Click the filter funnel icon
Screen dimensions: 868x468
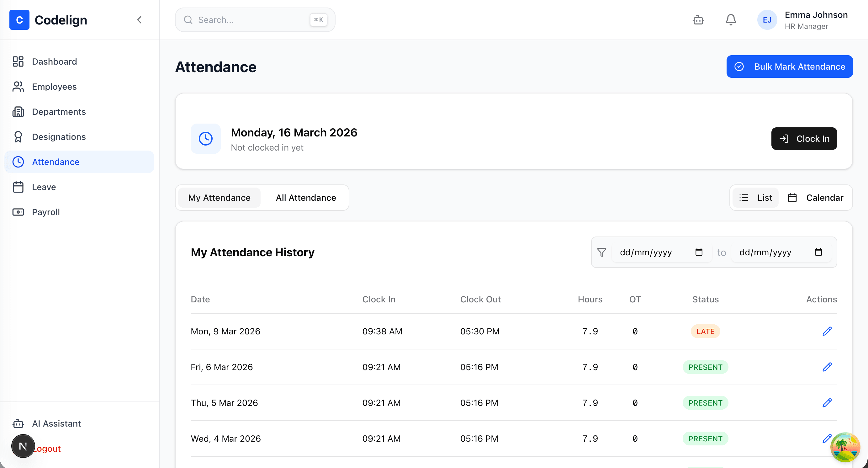[x=601, y=253]
